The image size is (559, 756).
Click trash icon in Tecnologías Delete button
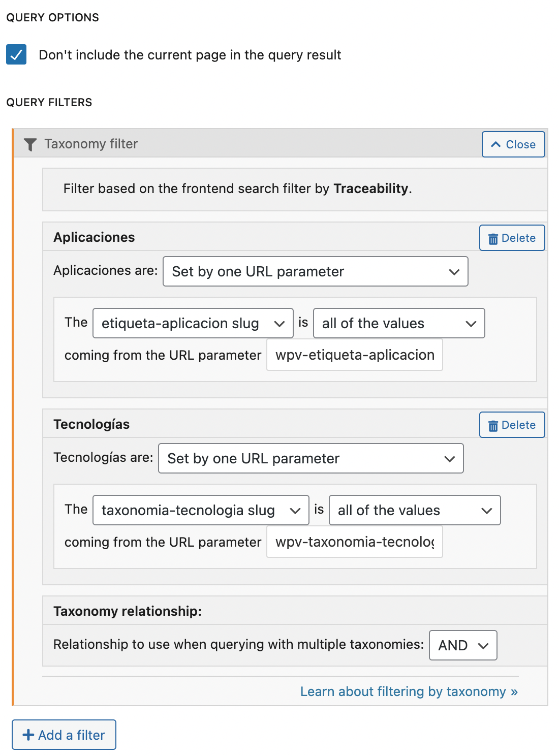click(x=493, y=426)
